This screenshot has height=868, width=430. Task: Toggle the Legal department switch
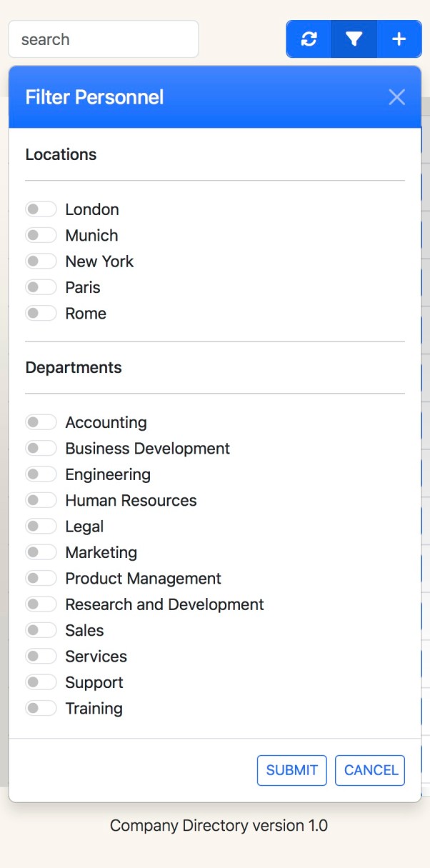point(41,527)
